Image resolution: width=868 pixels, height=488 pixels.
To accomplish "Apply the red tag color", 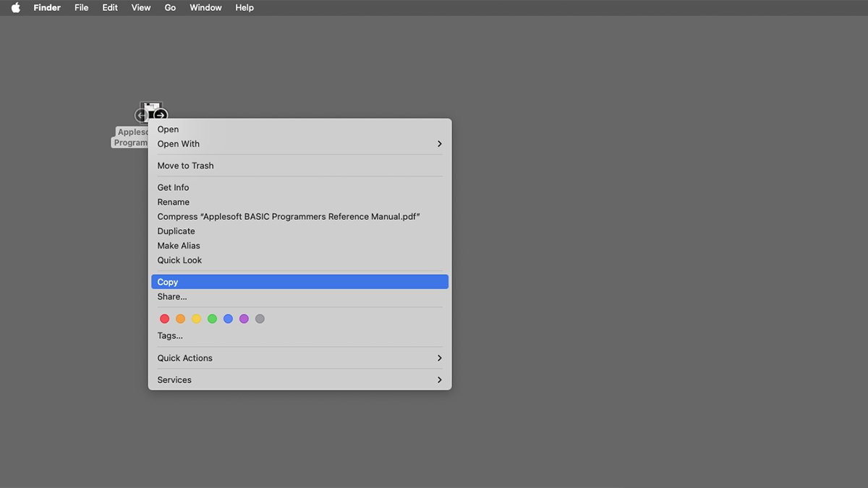I will click(x=164, y=319).
